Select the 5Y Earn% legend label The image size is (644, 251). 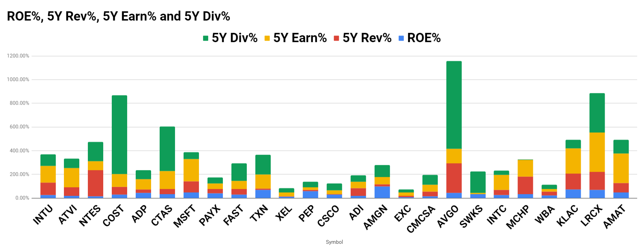click(300, 38)
